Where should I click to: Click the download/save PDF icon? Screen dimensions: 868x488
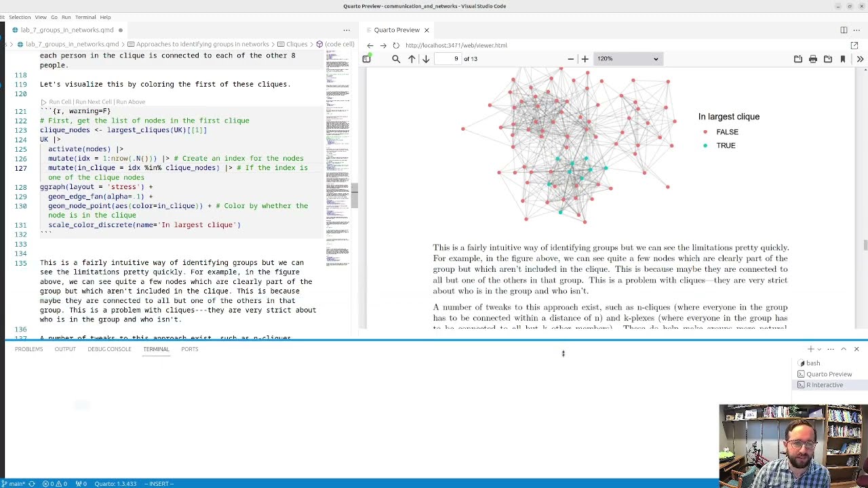tap(828, 59)
